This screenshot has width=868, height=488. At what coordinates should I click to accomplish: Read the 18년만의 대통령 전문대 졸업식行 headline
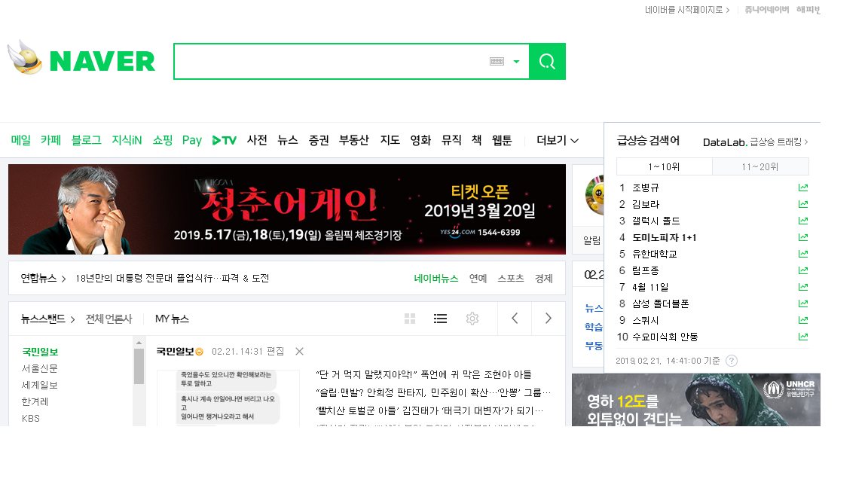pyautogui.click(x=172, y=279)
